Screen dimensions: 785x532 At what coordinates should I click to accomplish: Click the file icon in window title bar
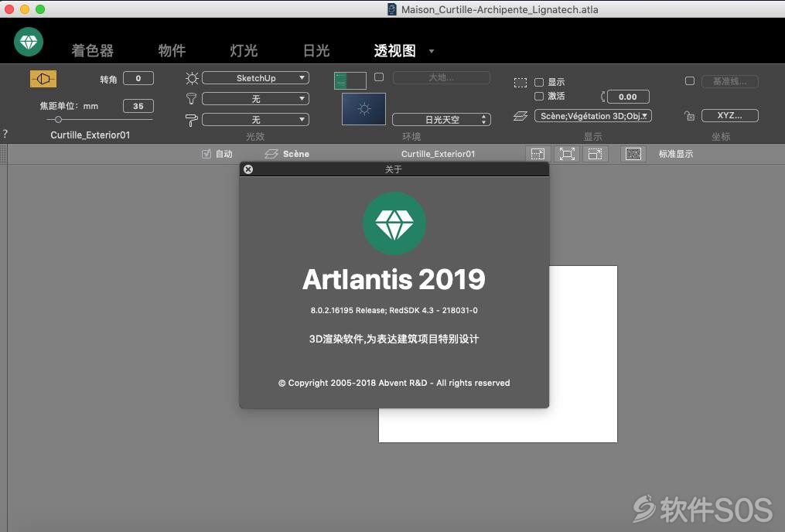click(393, 9)
